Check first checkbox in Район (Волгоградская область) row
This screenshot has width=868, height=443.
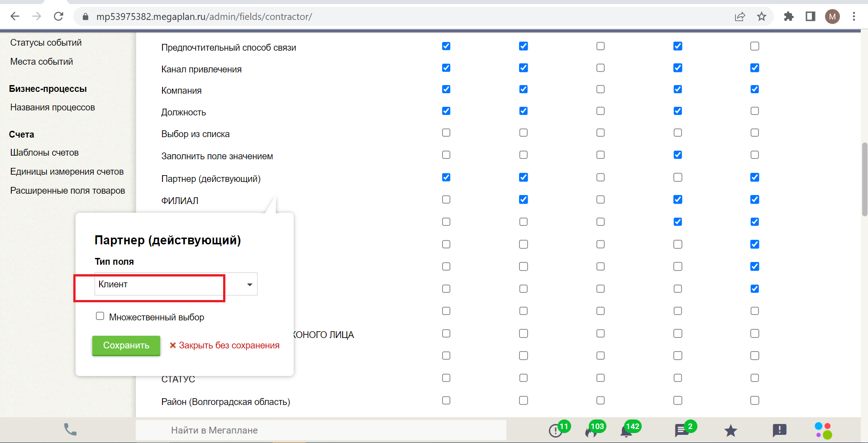446,400
